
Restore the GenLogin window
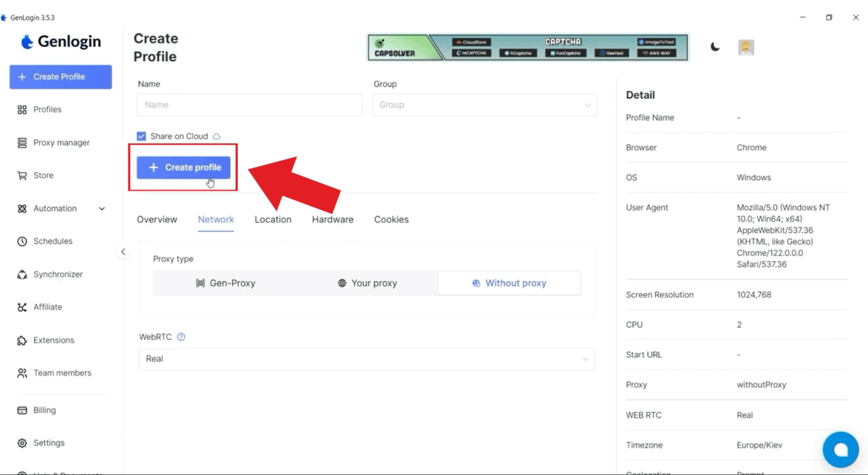tap(829, 17)
